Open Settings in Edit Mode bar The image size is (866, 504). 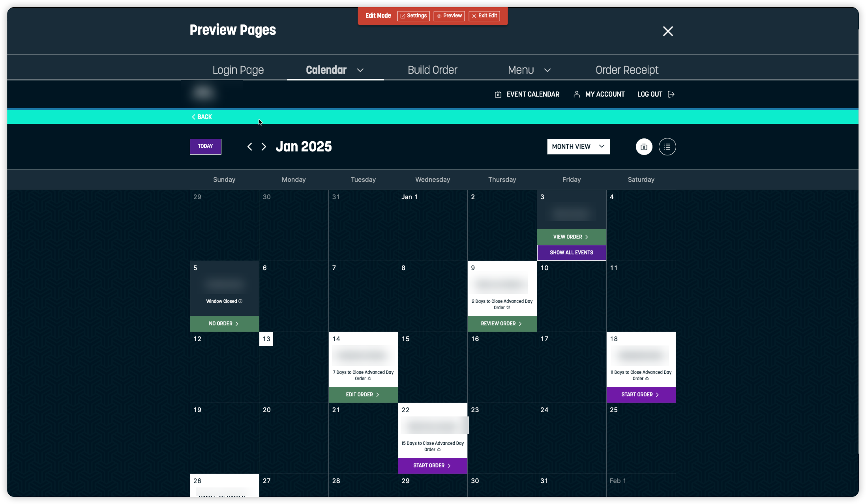pyautogui.click(x=413, y=16)
